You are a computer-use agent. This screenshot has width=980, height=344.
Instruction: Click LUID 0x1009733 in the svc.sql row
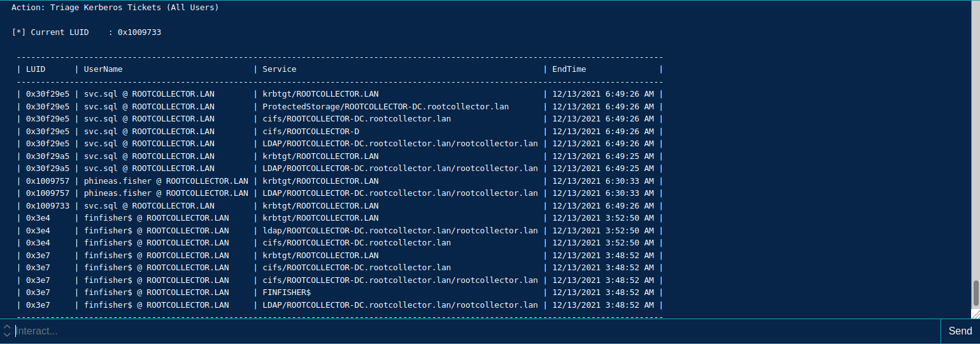coord(48,205)
